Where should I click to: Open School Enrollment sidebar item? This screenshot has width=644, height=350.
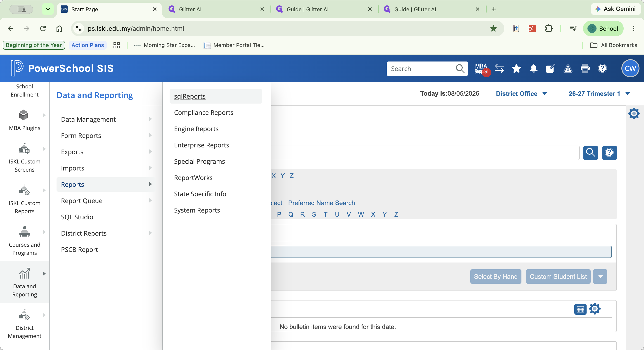(24, 90)
